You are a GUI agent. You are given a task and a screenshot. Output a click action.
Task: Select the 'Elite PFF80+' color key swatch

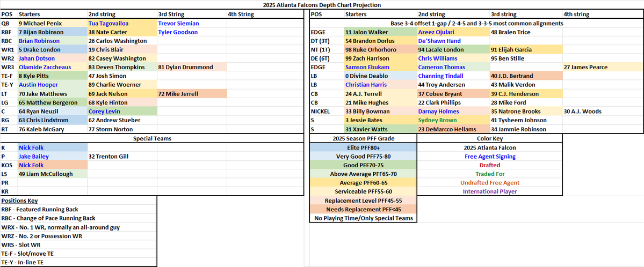(x=363, y=147)
